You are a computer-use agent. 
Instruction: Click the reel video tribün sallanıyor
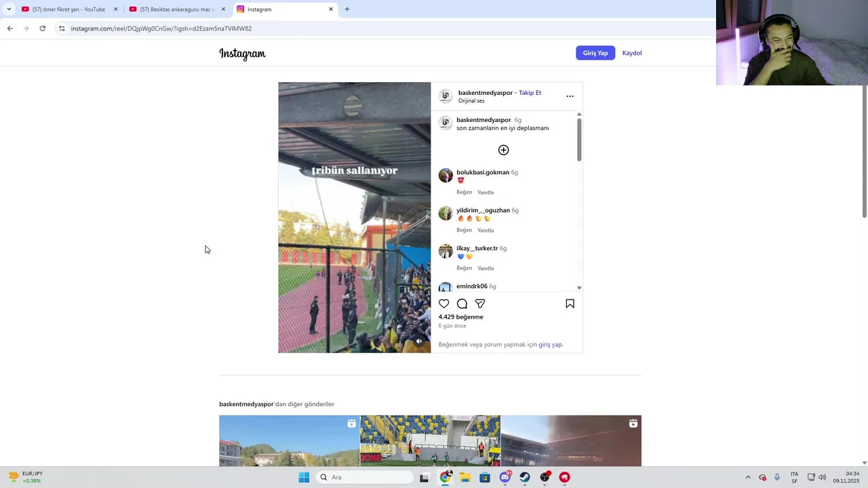[x=354, y=218]
